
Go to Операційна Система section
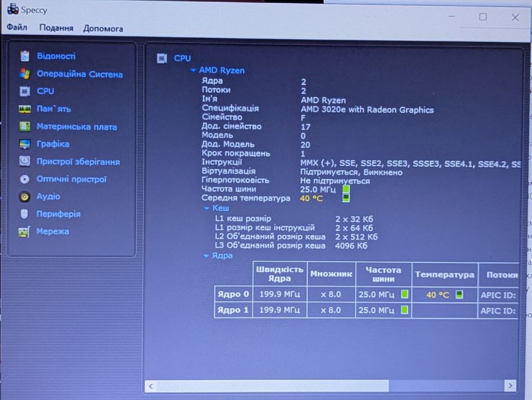79,74
